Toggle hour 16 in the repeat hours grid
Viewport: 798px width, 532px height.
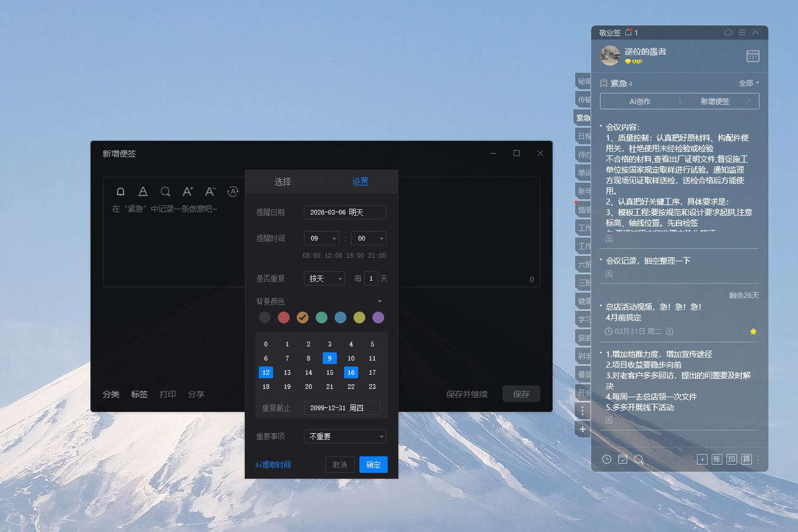point(351,372)
